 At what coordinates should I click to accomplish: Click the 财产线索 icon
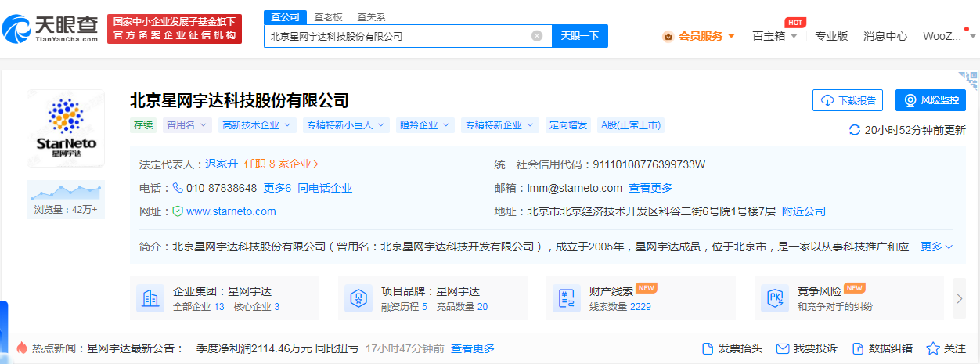(x=567, y=298)
